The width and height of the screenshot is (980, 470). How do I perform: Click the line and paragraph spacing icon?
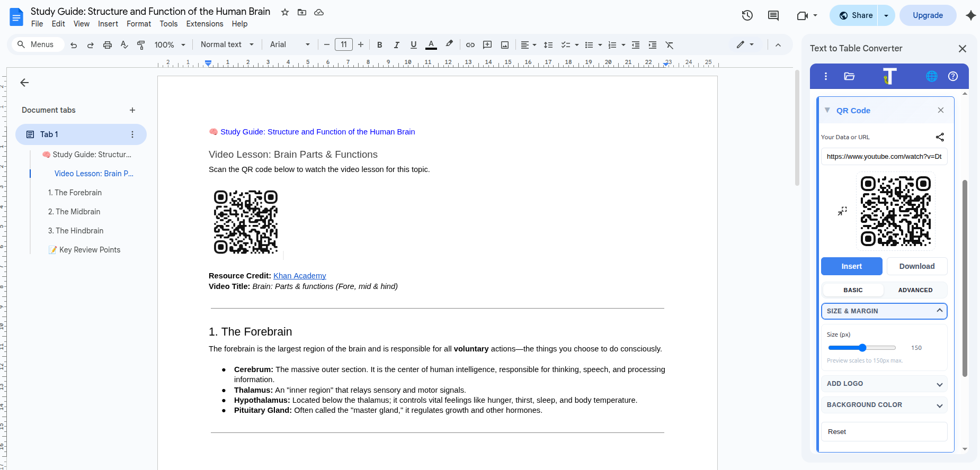[x=548, y=45]
